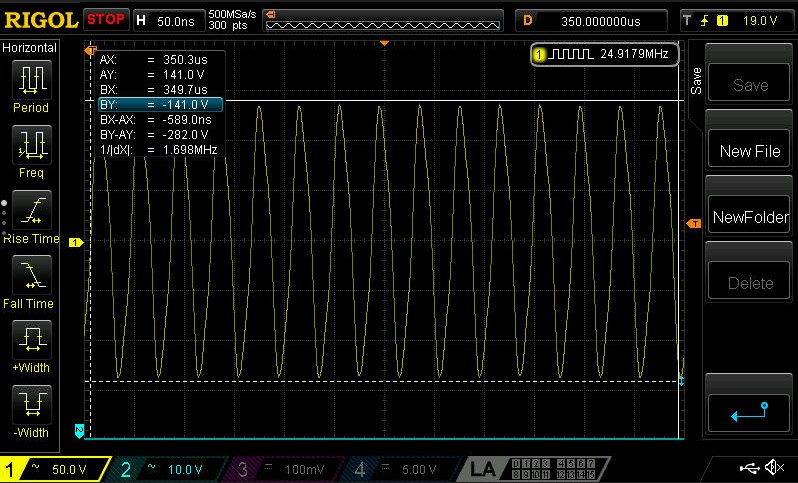The width and height of the screenshot is (798, 483).
Task: Click the waveform memory overview bar
Action: pos(383,21)
